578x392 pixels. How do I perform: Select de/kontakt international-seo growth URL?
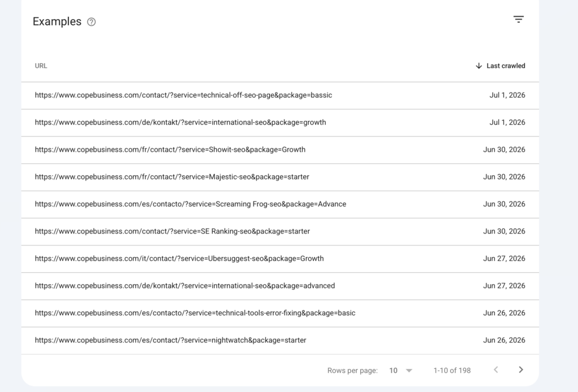(180, 122)
